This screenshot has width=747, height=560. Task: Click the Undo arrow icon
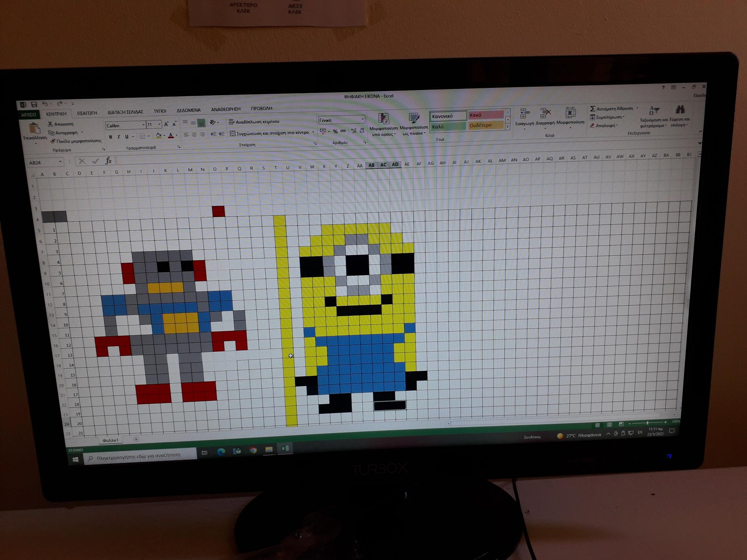coord(45,104)
